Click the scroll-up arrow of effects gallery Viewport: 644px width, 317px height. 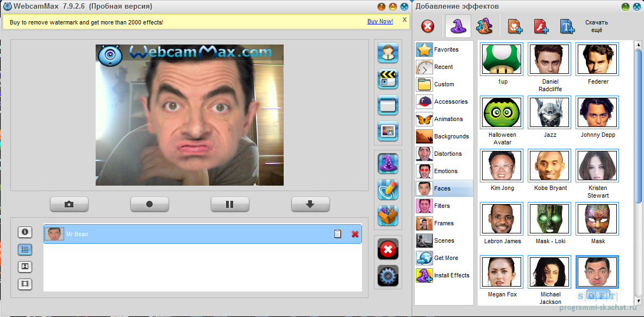click(x=638, y=45)
